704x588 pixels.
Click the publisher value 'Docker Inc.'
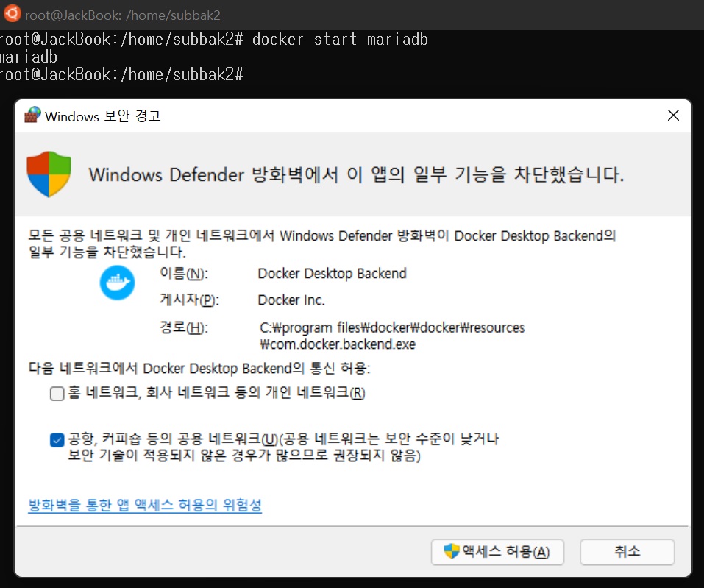pos(291,300)
